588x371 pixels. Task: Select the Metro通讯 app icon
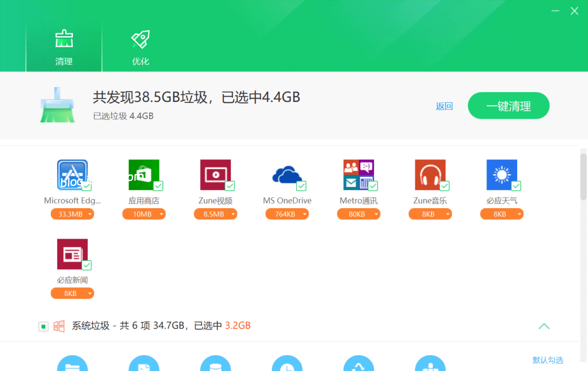tap(359, 174)
